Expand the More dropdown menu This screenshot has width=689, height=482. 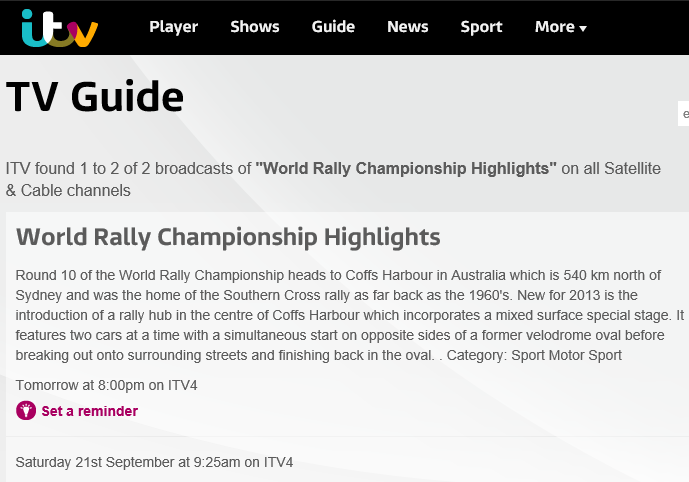[x=555, y=27]
